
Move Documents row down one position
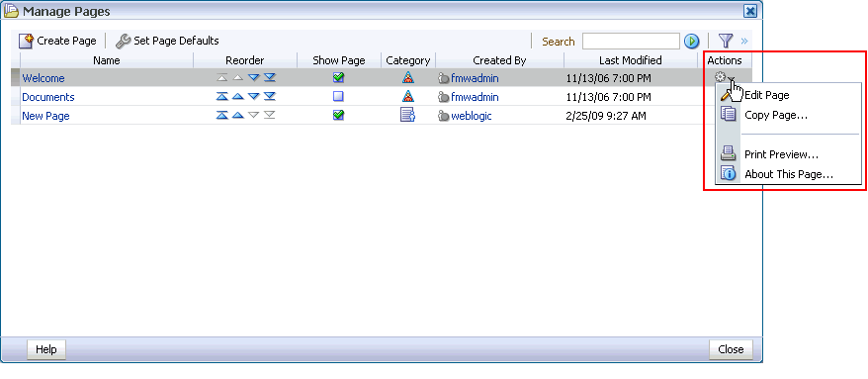point(253,97)
